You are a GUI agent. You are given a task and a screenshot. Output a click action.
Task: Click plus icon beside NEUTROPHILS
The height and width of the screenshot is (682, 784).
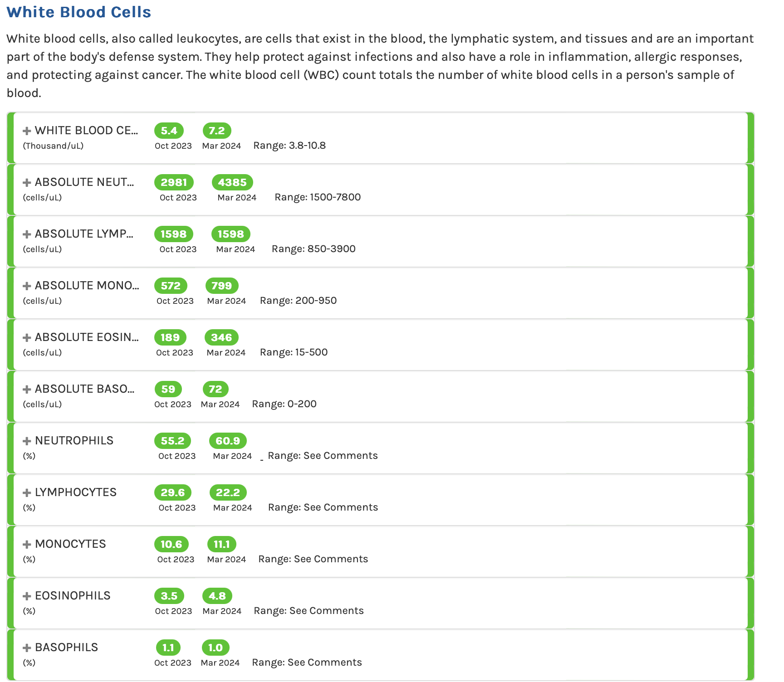(27, 441)
